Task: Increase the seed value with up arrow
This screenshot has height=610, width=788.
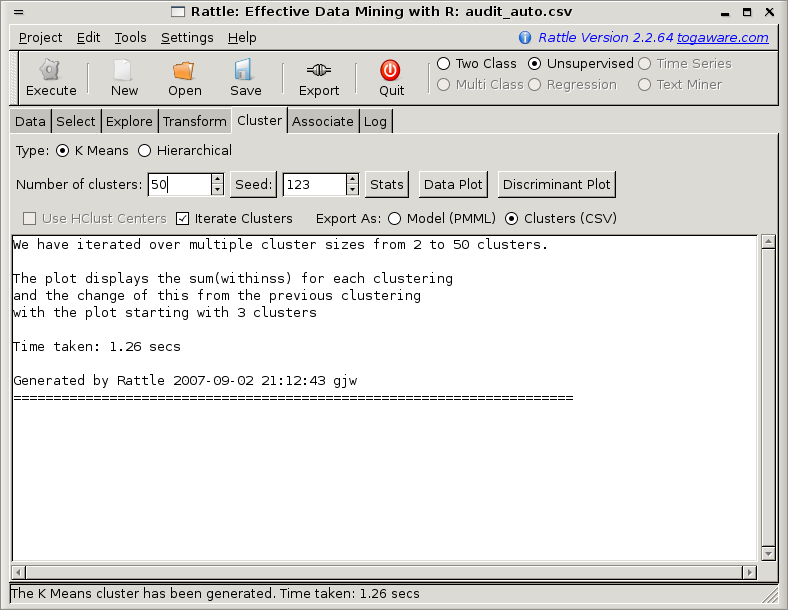Action: [352, 179]
